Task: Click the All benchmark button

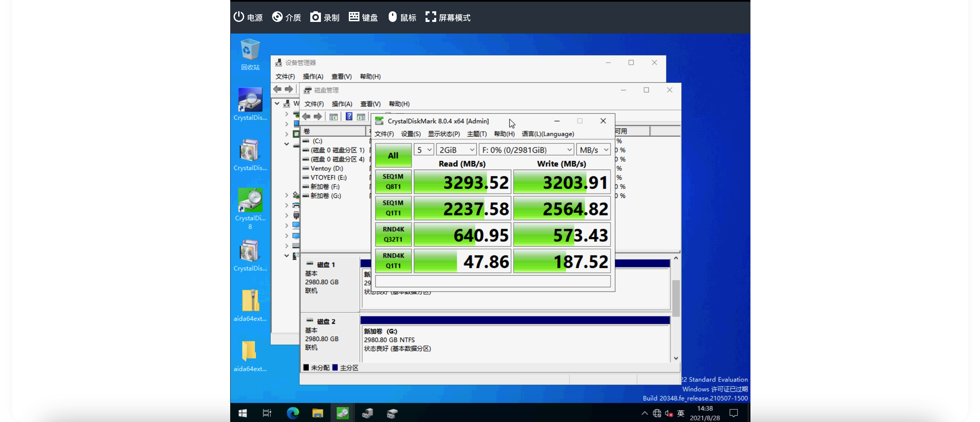Action: tap(393, 155)
